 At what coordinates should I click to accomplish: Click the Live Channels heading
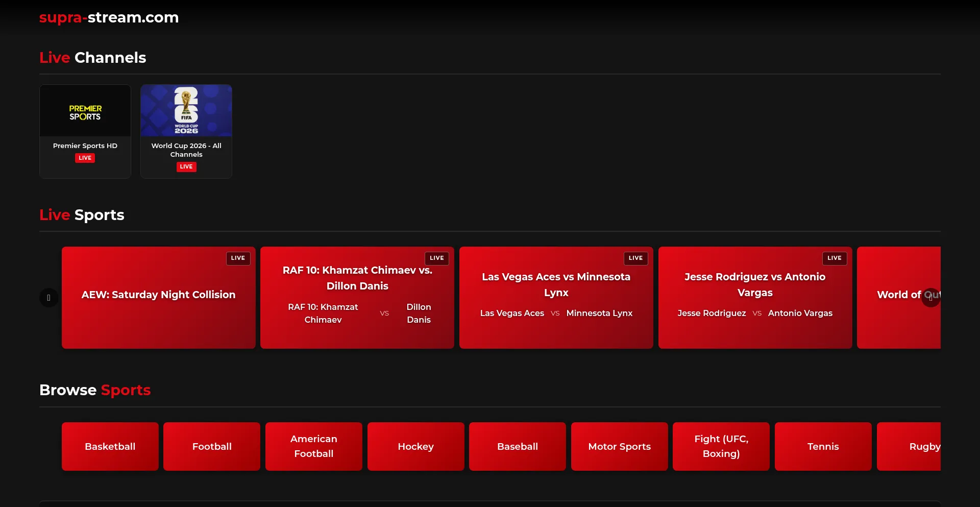click(x=93, y=58)
